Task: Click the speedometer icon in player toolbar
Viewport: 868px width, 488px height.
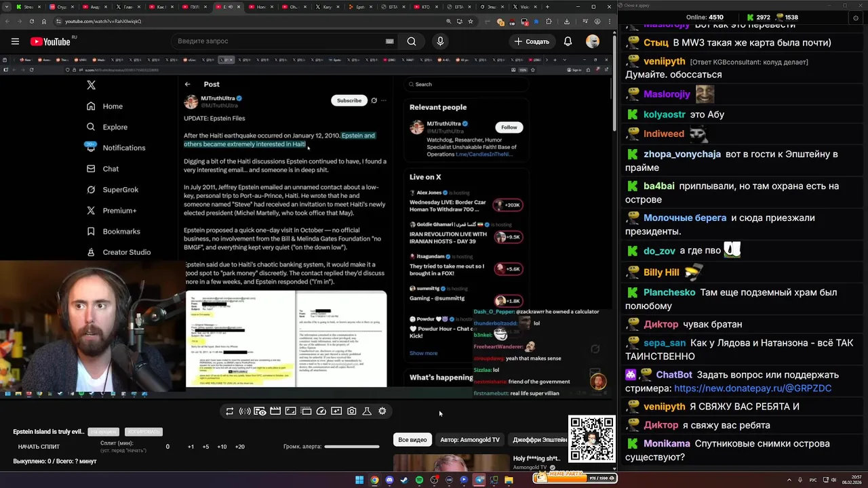Action: point(321,411)
